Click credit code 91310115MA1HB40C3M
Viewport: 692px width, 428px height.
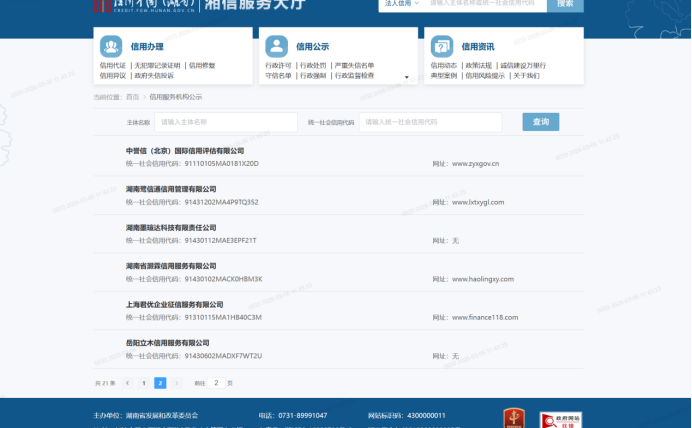click(223, 317)
